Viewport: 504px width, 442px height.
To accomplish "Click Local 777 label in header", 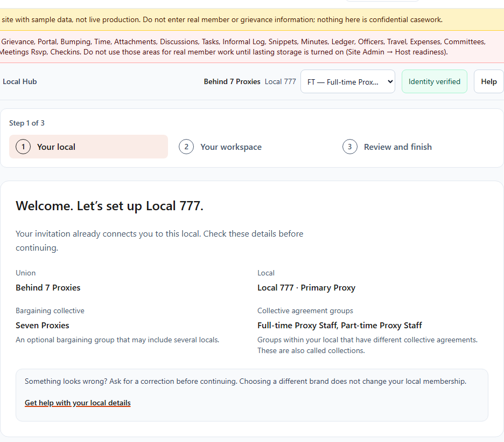I will (281, 82).
